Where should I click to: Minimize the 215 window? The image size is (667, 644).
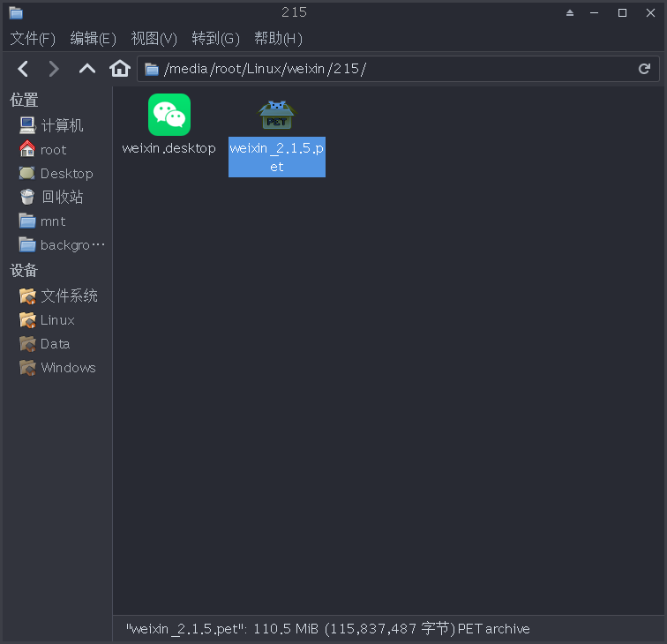[x=595, y=13]
